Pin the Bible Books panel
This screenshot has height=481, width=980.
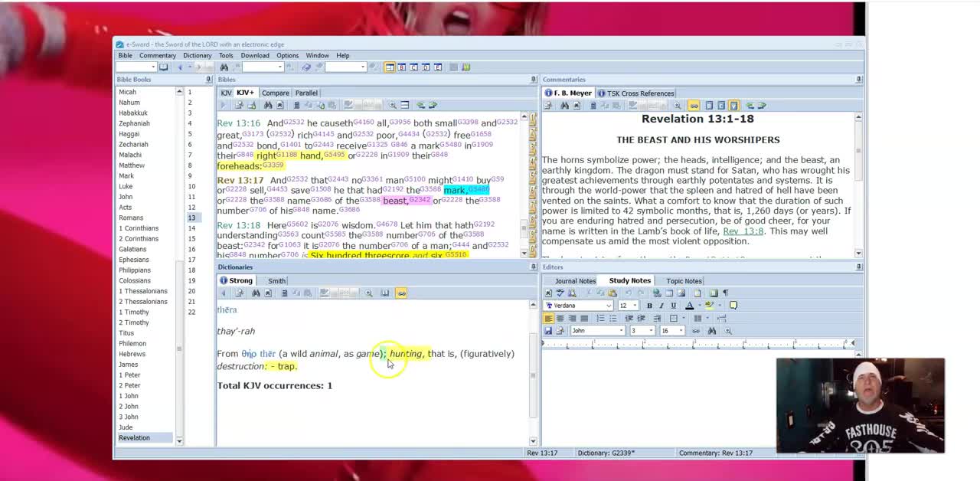click(x=208, y=80)
